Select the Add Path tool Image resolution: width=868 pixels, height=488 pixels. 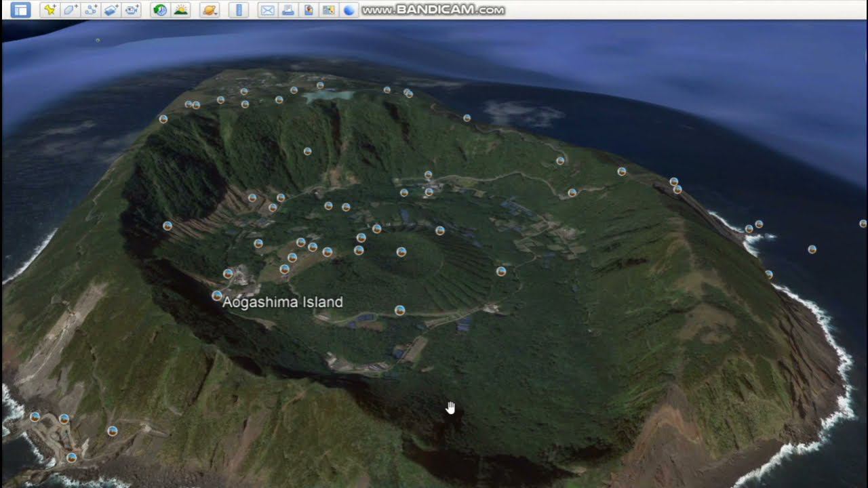point(91,10)
